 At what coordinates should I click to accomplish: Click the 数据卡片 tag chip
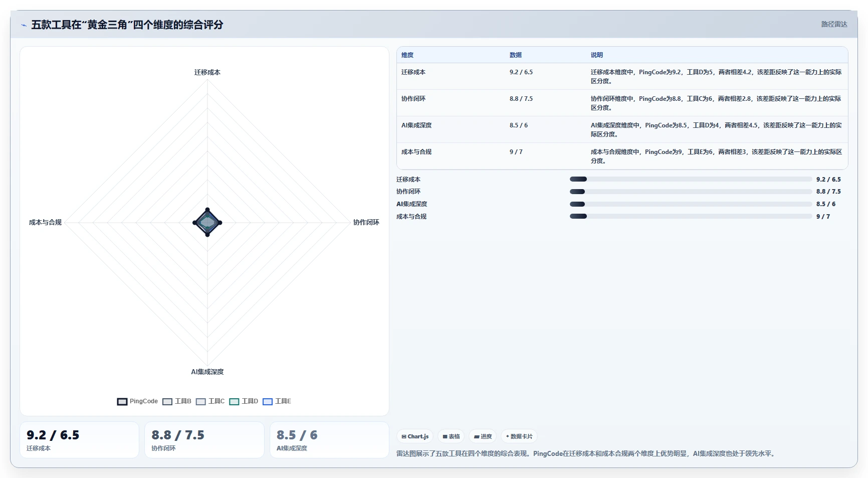519,436
